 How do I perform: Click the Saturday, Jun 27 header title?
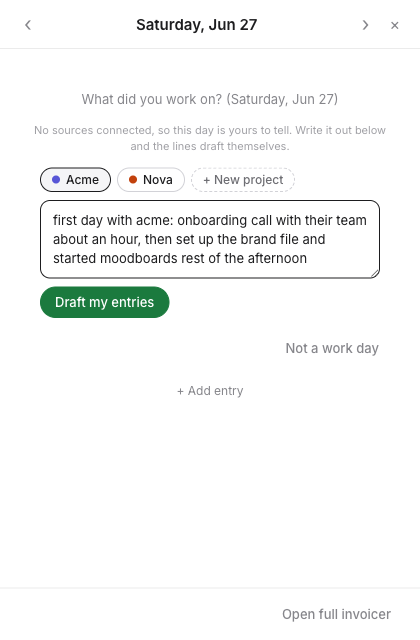coord(197,25)
